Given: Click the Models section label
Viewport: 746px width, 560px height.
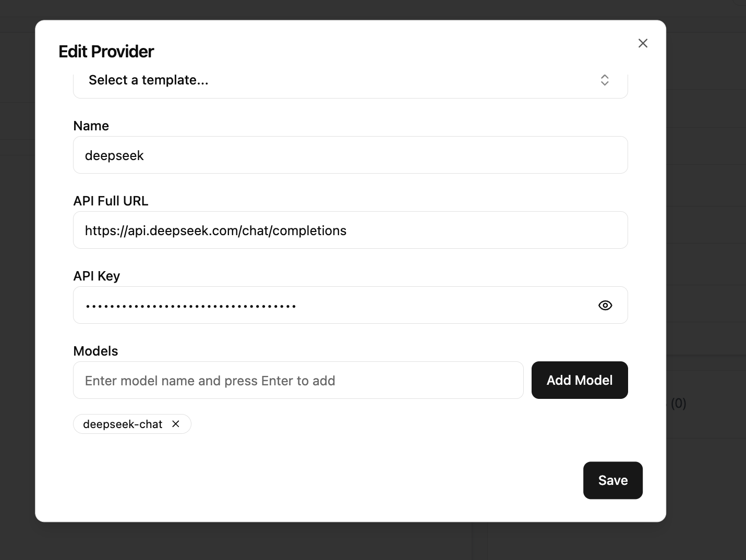Looking at the screenshot, I should [x=95, y=351].
